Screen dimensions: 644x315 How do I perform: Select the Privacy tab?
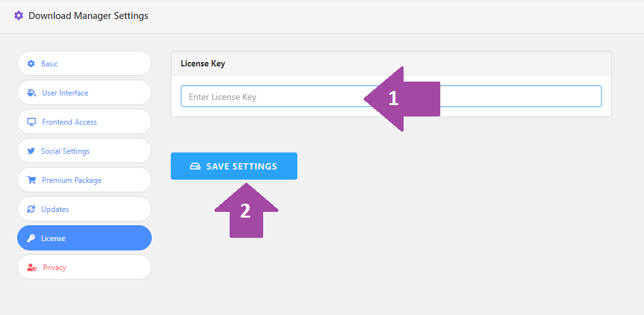84,268
